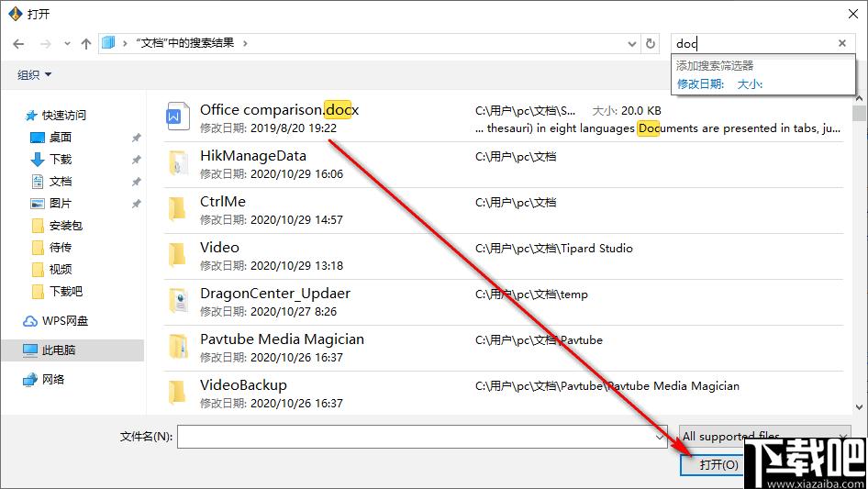Go back with the left arrow button
Screen dimensions: 868x489
pyautogui.click(x=18, y=44)
